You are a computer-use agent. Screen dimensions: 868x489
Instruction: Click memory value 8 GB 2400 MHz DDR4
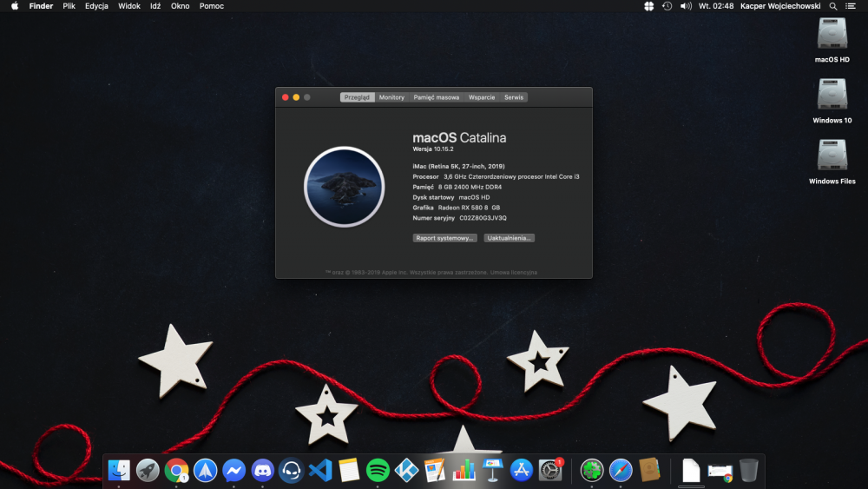tap(470, 188)
